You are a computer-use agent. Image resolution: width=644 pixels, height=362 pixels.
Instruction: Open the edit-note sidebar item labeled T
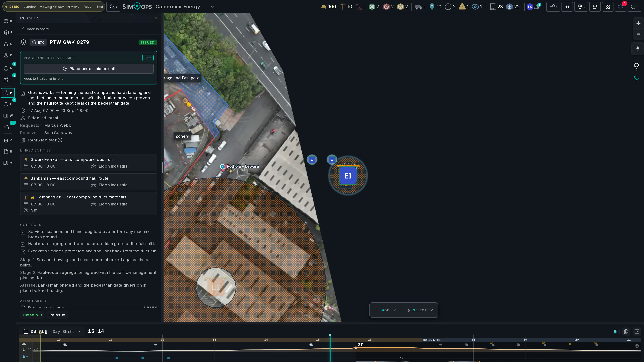point(8,80)
